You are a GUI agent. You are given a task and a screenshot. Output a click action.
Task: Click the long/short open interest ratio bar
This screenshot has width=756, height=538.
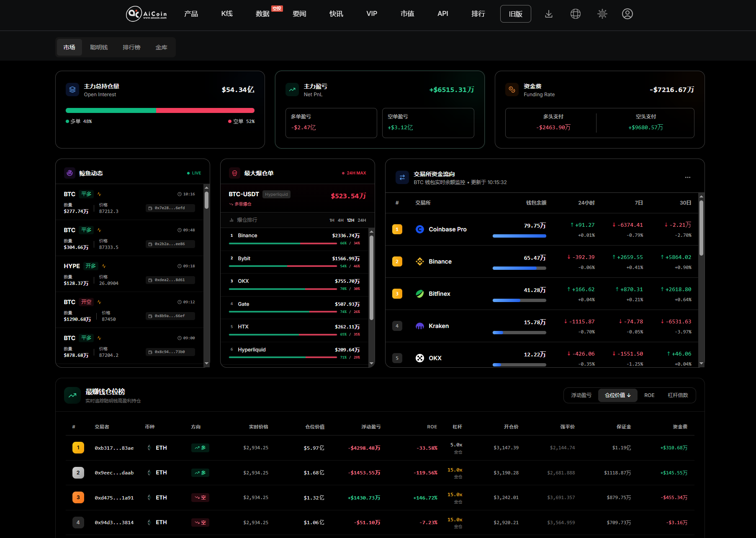tap(160, 110)
